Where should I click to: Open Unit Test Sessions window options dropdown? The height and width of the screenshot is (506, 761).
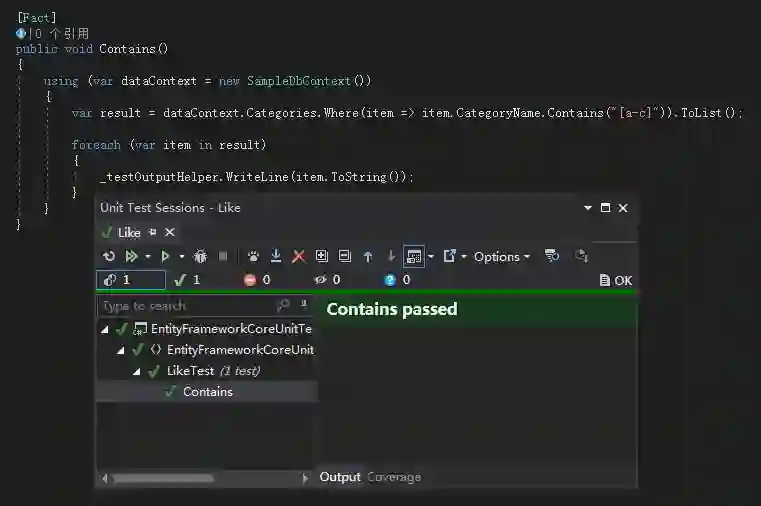(588, 208)
